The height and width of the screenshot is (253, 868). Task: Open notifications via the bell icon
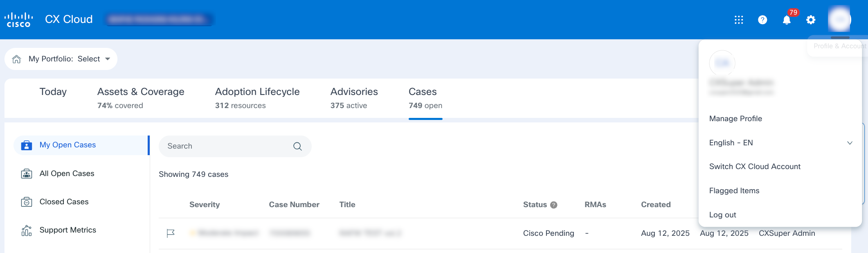pyautogui.click(x=786, y=20)
